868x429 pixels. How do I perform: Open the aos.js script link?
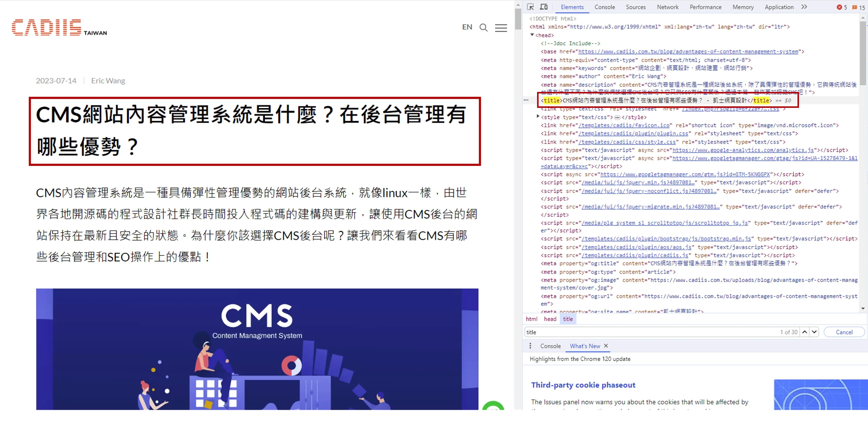636,247
